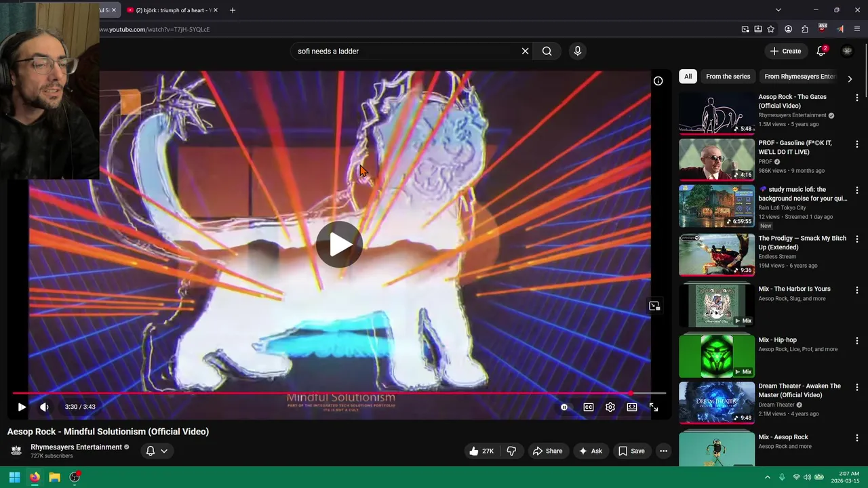Click the progress bar scrubber dot

pyautogui.click(x=631, y=393)
